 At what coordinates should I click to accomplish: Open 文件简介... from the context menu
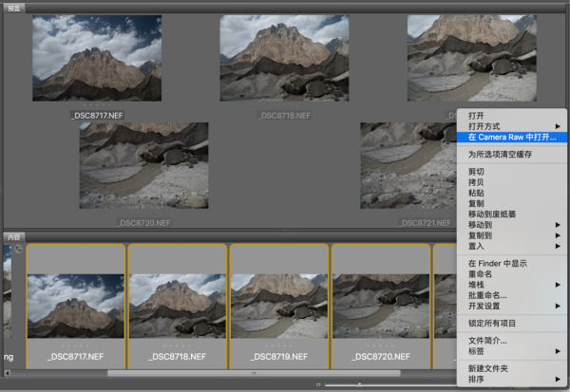(x=511, y=341)
